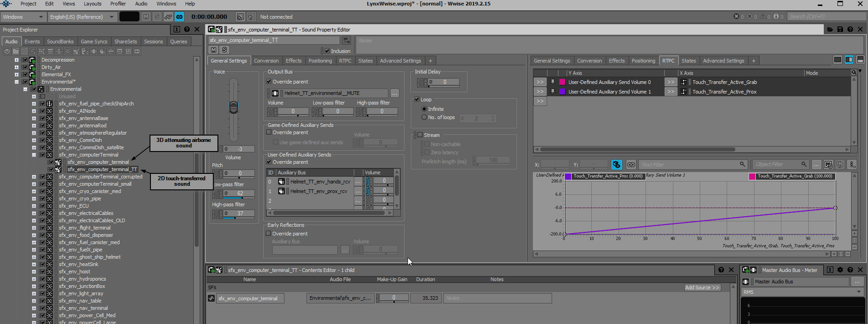Enable the Stream checkbox
This screenshot has height=324, width=868.
[x=420, y=135]
